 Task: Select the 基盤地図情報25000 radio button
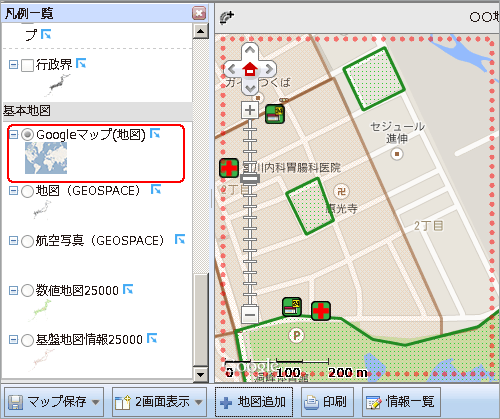[x=27, y=340]
